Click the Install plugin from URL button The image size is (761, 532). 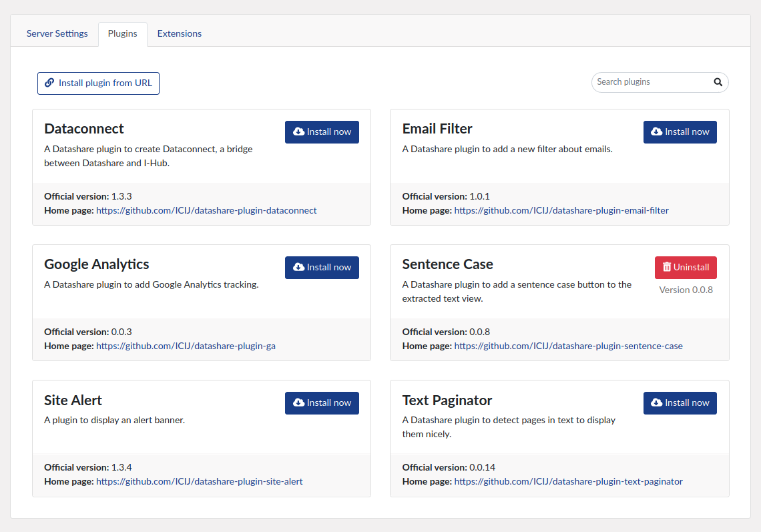click(98, 83)
